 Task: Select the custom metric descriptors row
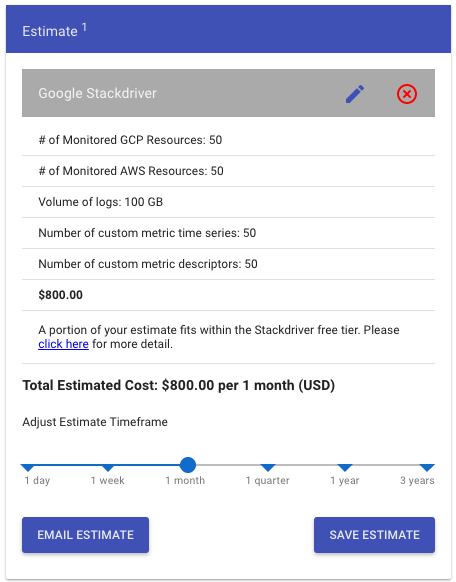[x=228, y=264]
